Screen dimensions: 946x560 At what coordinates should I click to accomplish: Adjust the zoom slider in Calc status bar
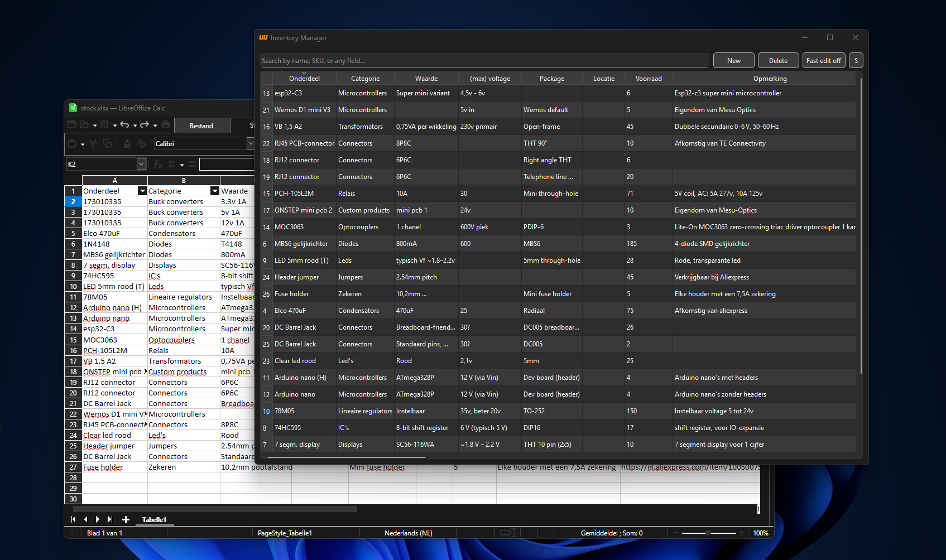pos(708,533)
